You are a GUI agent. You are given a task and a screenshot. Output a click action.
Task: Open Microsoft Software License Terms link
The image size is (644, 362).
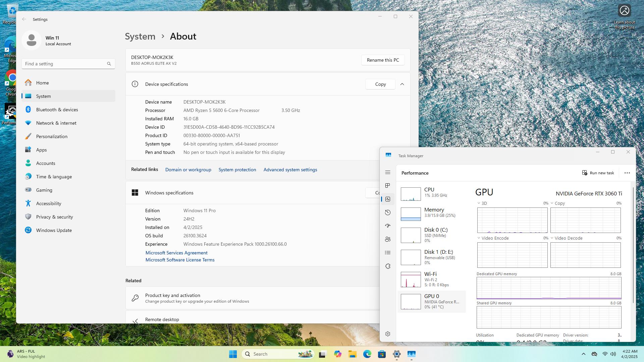coord(180,260)
